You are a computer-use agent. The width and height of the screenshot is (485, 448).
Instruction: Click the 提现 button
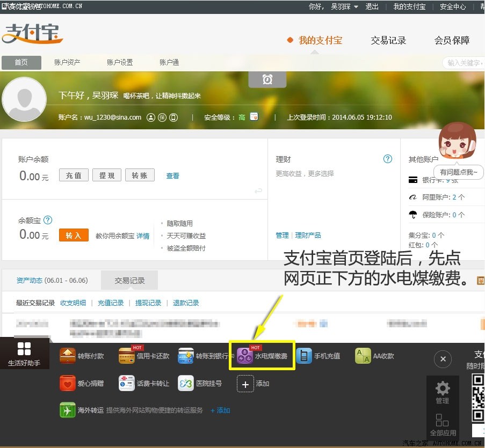107,175
